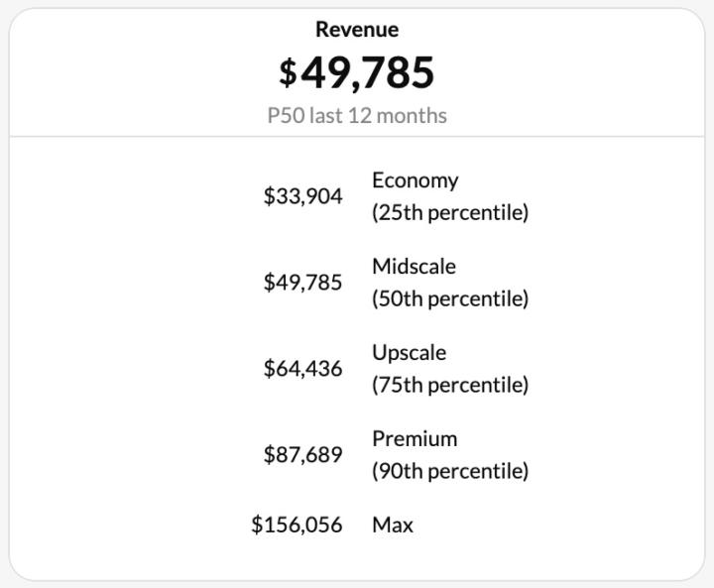Viewport: 714px width, 588px height.
Task: Click the (25th percentile) caption
Action: tap(449, 212)
